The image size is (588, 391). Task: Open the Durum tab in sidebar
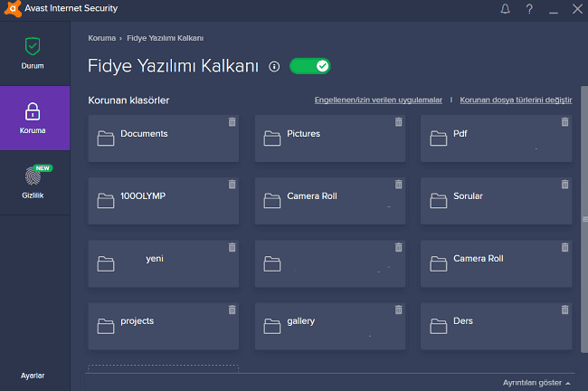[x=33, y=53]
